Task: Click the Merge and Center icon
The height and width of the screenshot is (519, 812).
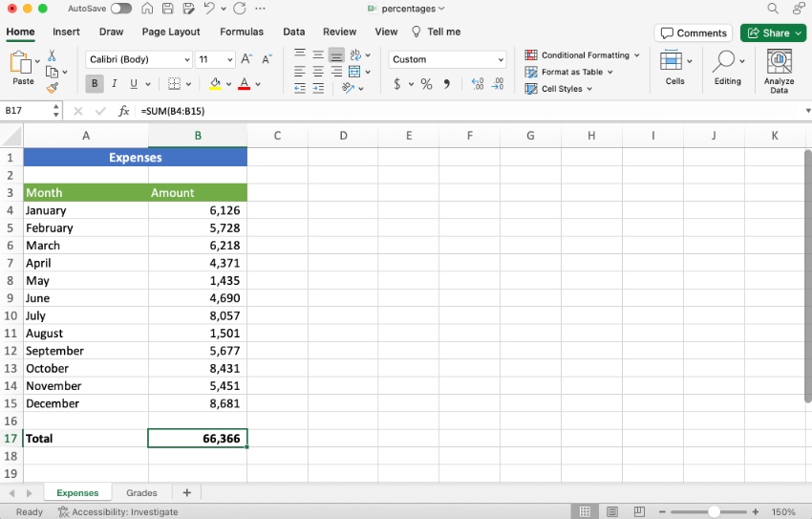Action: [354, 72]
